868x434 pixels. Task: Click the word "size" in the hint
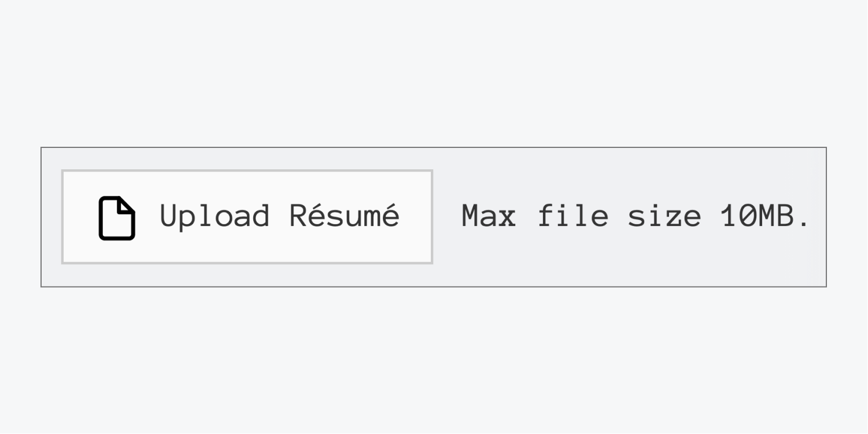click(665, 216)
